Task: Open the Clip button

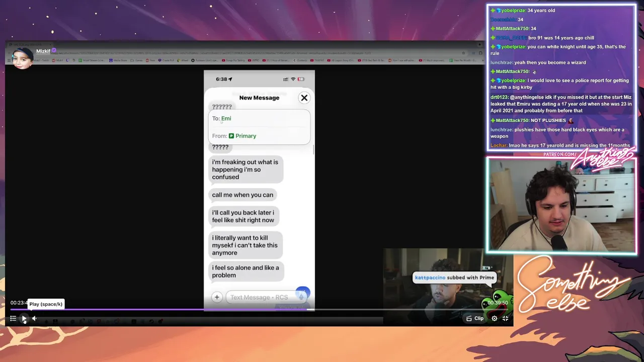Action: 475,318
